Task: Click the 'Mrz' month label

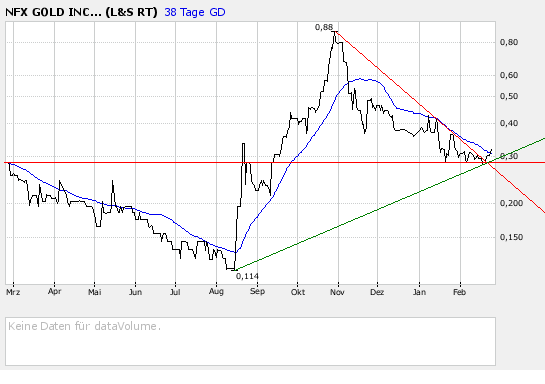Action: coord(13,292)
